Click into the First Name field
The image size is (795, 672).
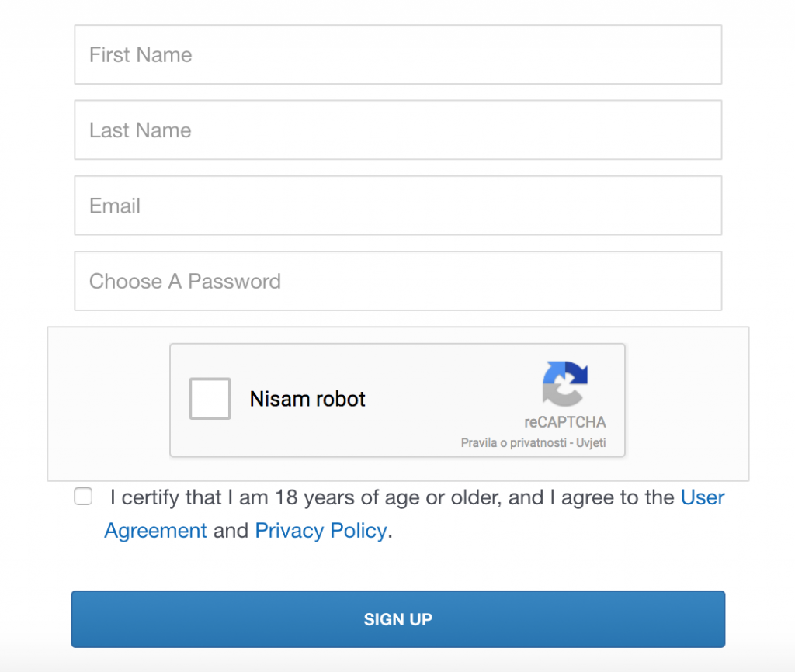[x=398, y=54]
